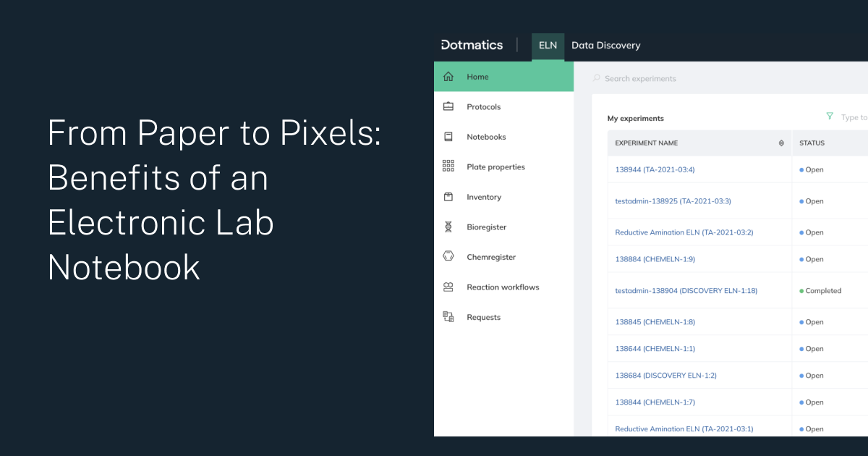Screen dimensions: 868x456
Task: Open Protocols from the sidebar icon
Action: point(448,106)
